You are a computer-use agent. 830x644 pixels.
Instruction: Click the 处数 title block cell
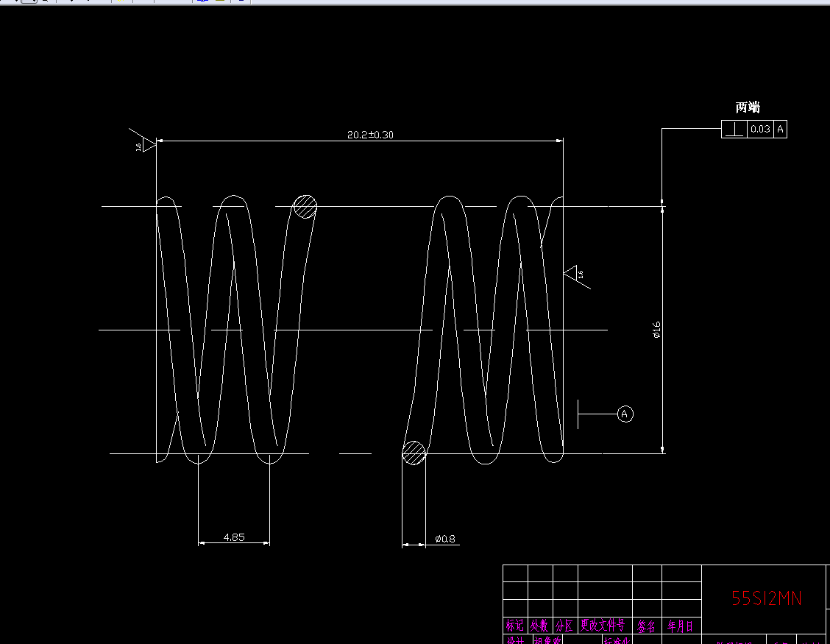tap(540, 625)
